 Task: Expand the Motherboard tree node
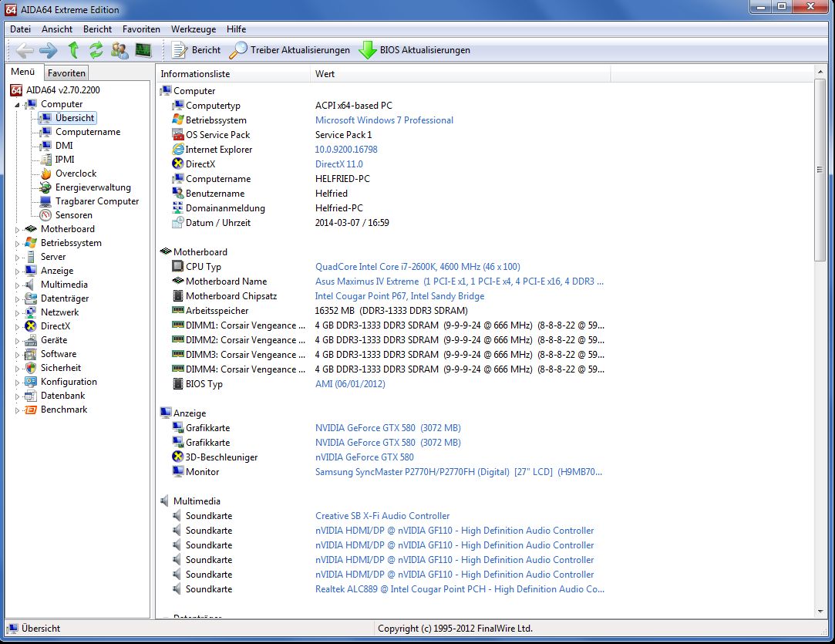[18, 229]
